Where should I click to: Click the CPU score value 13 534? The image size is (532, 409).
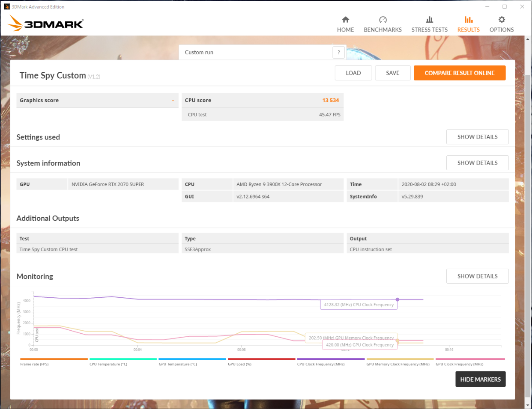(x=331, y=101)
